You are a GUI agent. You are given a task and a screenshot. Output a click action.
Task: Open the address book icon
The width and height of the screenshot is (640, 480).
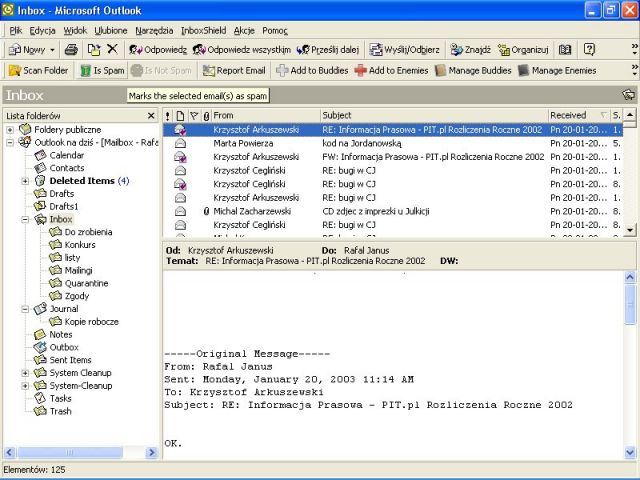(x=565, y=49)
